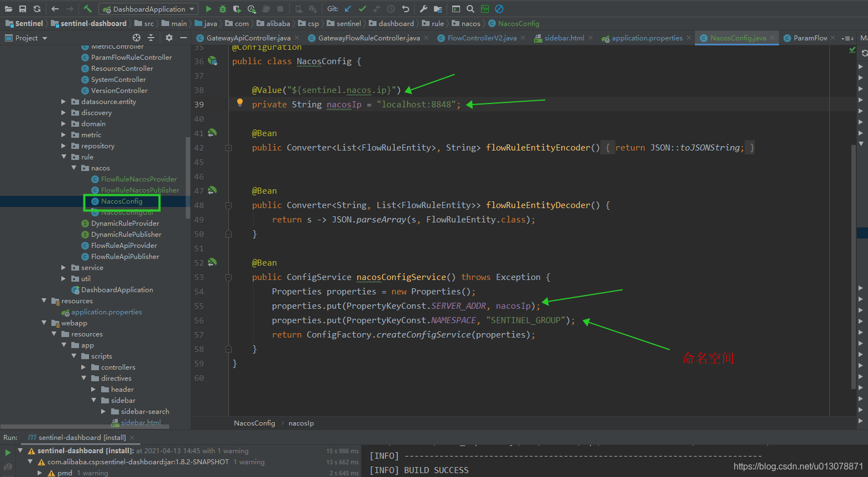Viewport: 868px width, 477px height.
Task: Show hidden editor tabs list
Action: (847, 38)
